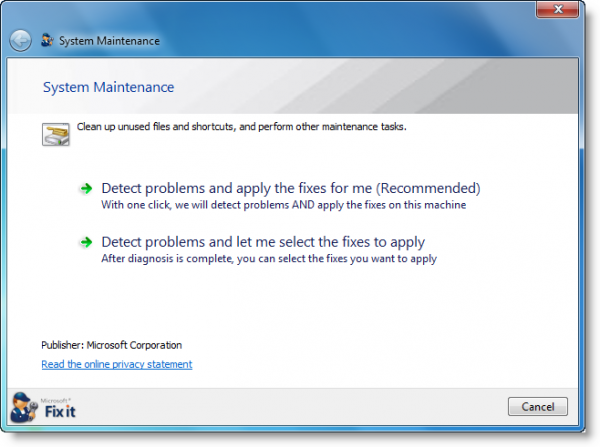Click 'System Maintenance' title bar text
Viewport: 600px width, 447px height.
coord(109,41)
